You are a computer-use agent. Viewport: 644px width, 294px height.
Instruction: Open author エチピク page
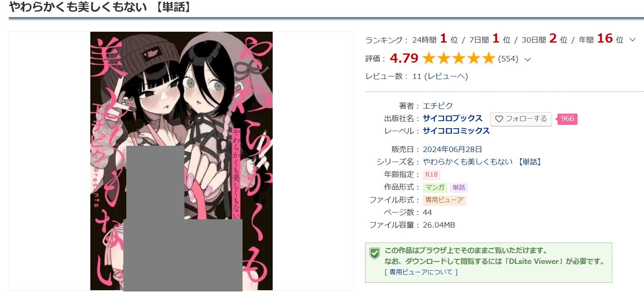click(x=438, y=106)
